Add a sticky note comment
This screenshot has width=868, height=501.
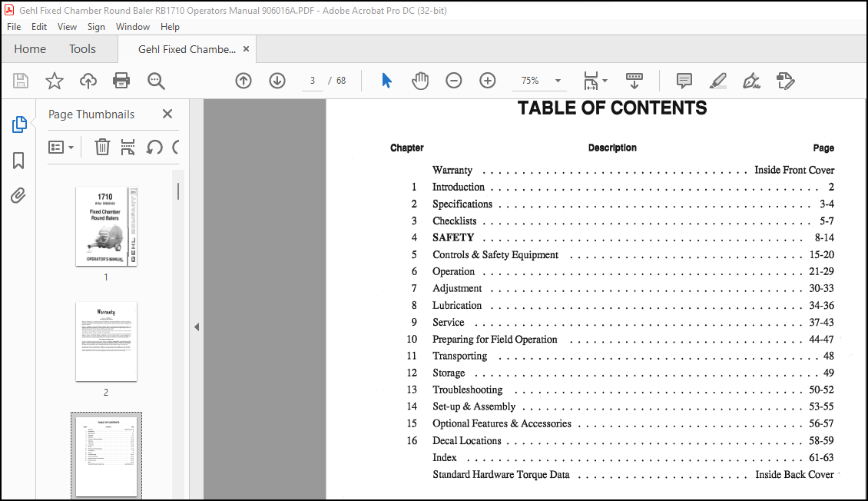tap(684, 81)
